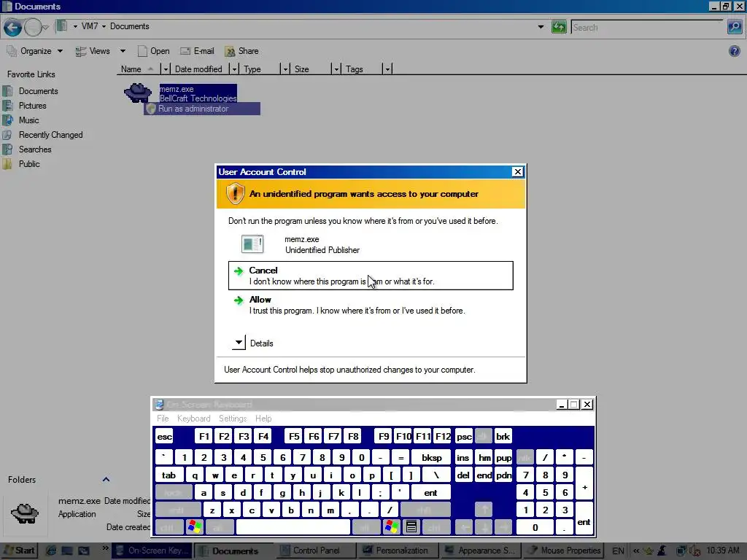Click the Back arrow in Documents explorer
The height and width of the screenshot is (560, 747).
pyautogui.click(x=12, y=28)
